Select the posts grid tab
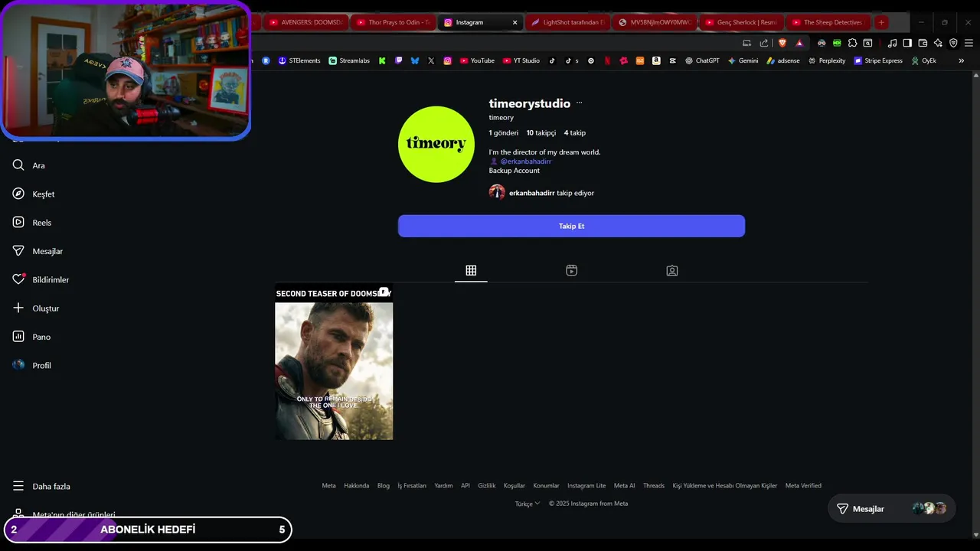 (471, 270)
